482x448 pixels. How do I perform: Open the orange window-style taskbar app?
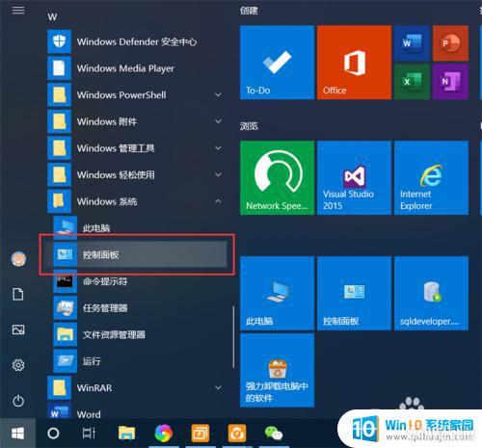coord(201,434)
